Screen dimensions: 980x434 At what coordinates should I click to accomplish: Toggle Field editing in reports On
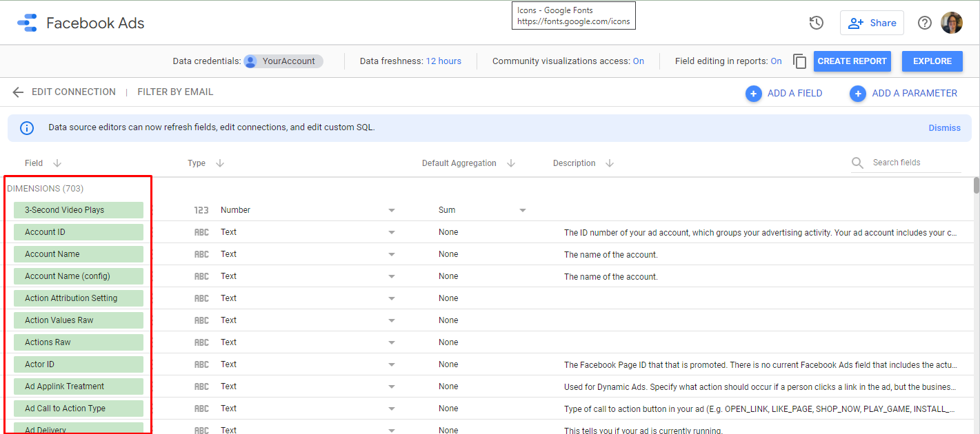(776, 61)
